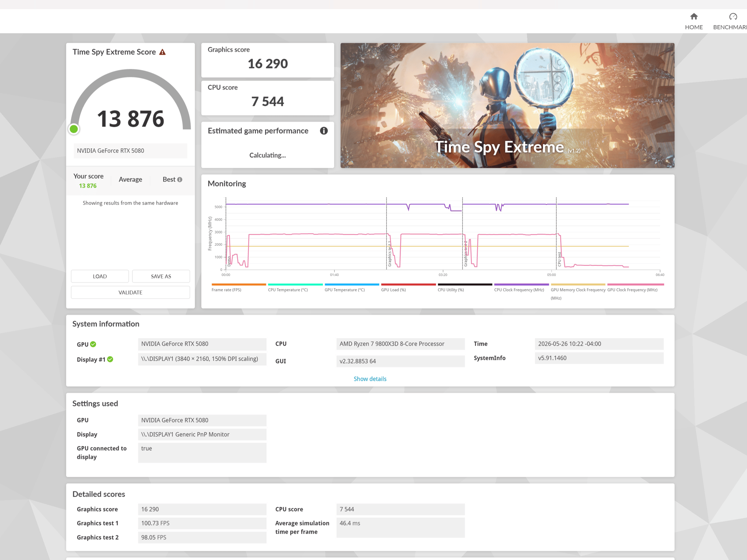The width and height of the screenshot is (747, 560).
Task: Toggle GPU Memory Clock Frequency legend entry
Action: [578, 292]
